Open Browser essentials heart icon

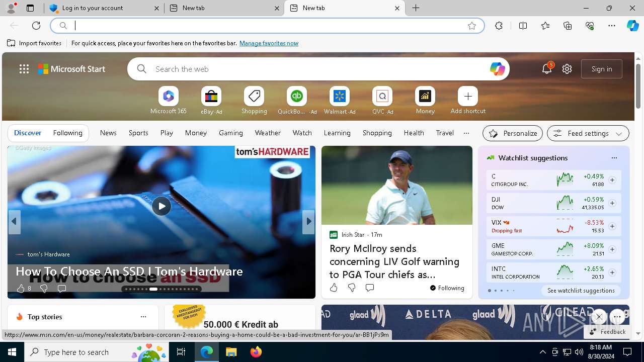click(590, 26)
